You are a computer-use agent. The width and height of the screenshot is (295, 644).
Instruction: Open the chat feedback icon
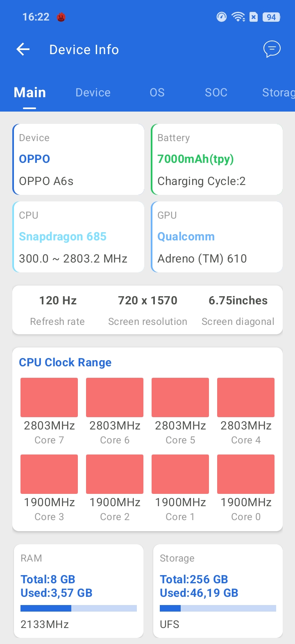coord(272,49)
